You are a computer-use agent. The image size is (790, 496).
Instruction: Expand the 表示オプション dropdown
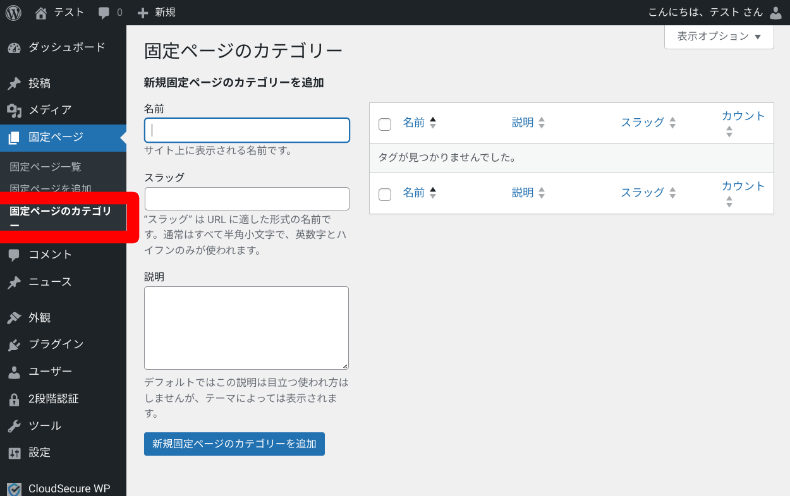(718, 36)
